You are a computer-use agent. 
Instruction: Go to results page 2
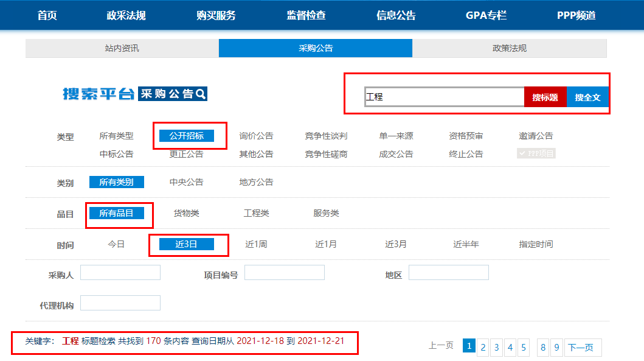[483, 348]
